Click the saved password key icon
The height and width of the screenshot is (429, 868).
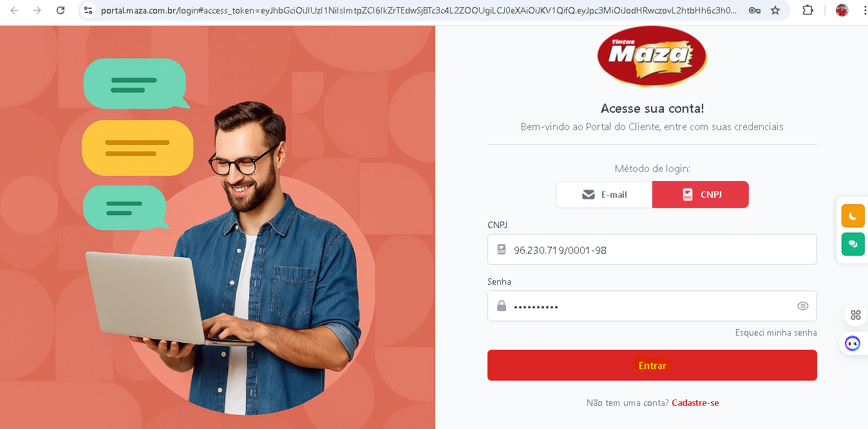tap(754, 10)
